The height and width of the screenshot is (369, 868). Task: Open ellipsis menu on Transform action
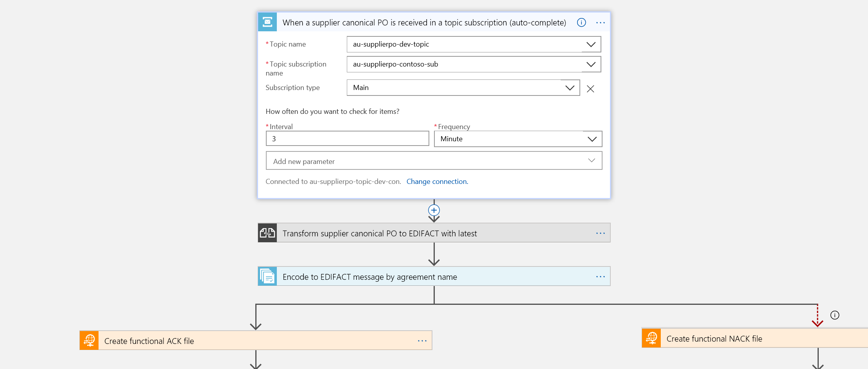(x=601, y=233)
